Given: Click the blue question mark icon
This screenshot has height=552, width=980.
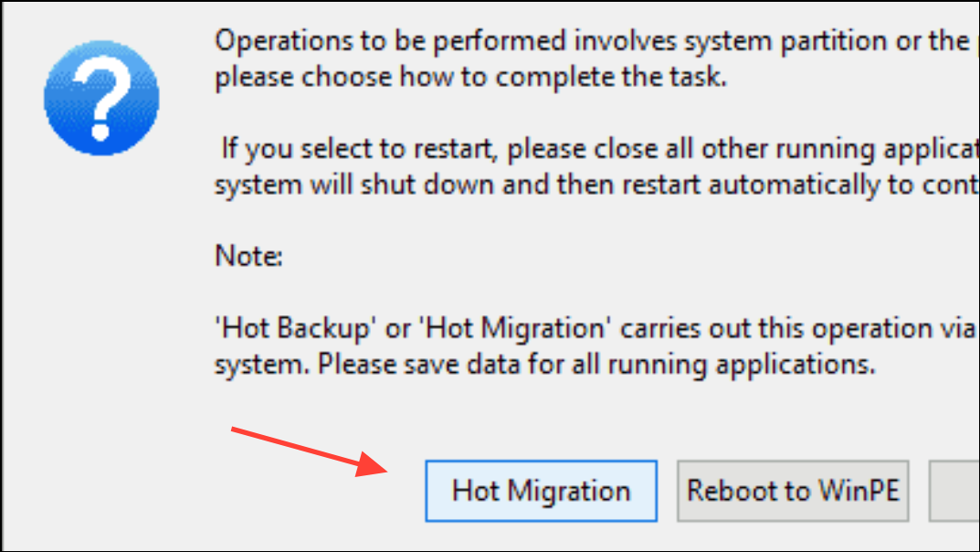Looking at the screenshot, I should [x=101, y=98].
